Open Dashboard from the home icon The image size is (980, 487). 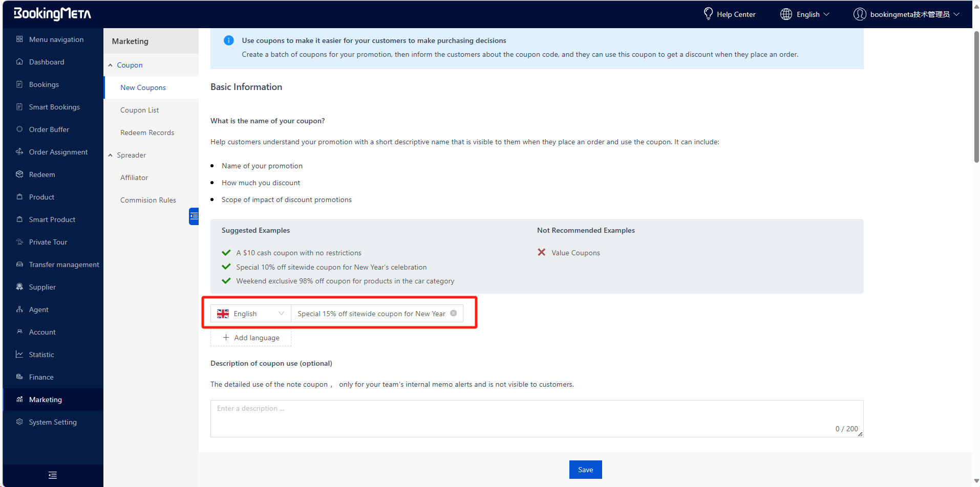point(19,62)
